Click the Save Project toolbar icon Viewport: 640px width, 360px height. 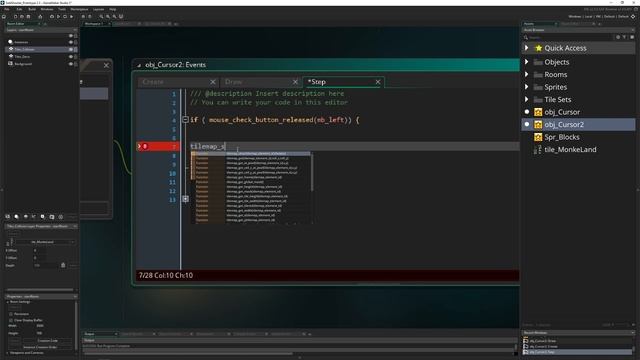point(28,16)
